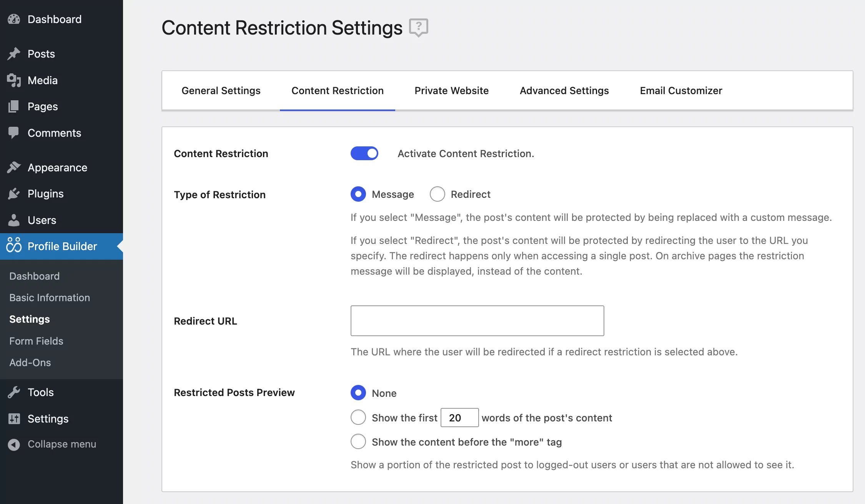This screenshot has height=504, width=865.
Task: Click the Posts pushpin icon
Action: (x=14, y=54)
